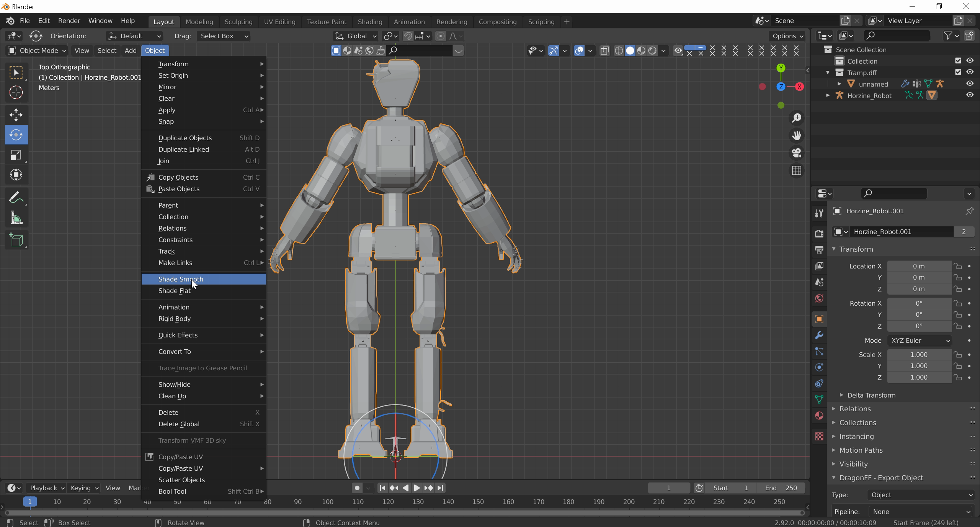Click the Add Cube tool

point(16,241)
